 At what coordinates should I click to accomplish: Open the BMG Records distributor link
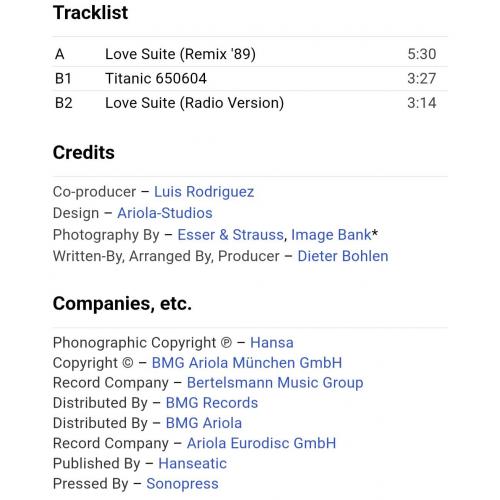coord(212,403)
